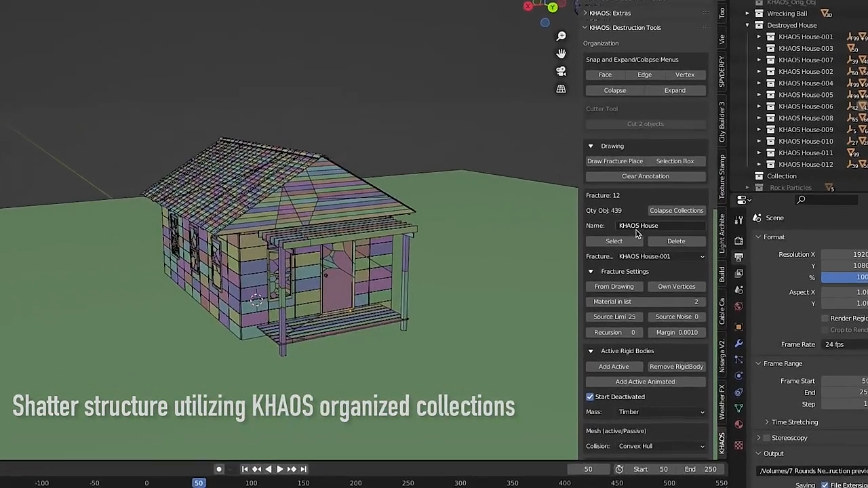Collapse the Drawing section triangle
Viewport: 868px width, 488px height.
pyautogui.click(x=591, y=146)
